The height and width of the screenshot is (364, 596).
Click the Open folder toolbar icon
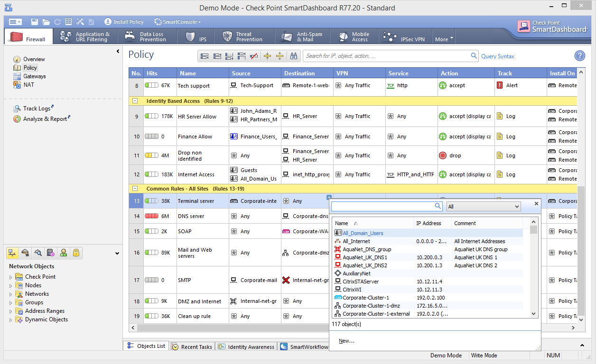[46, 22]
